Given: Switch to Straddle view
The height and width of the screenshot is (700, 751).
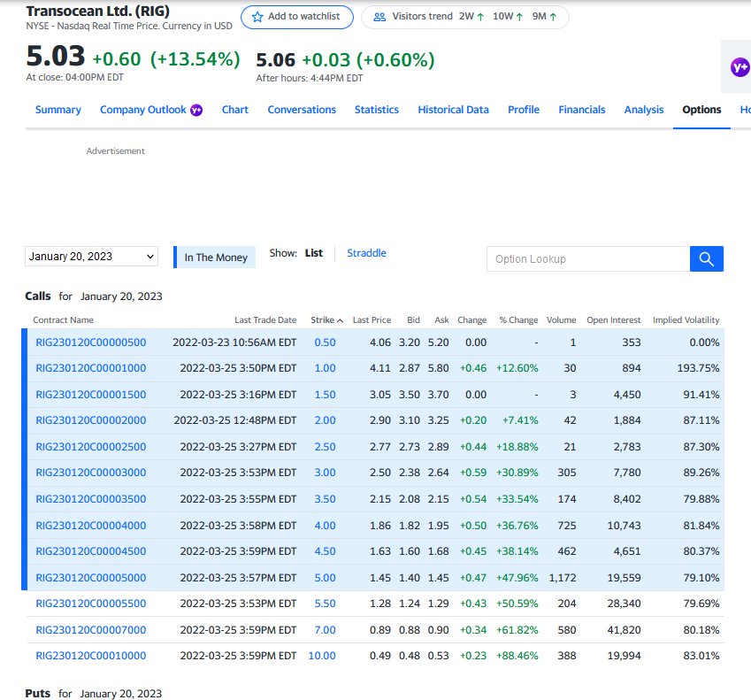Looking at the screenshot, I should pos(366,253).
